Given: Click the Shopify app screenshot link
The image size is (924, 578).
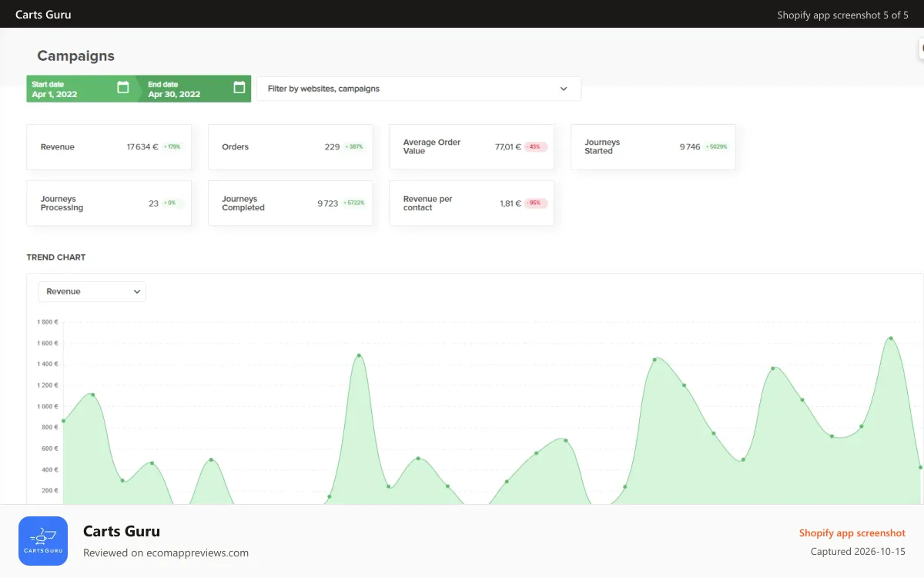Looking at the screenshot, I should click(x=852, y=533).
